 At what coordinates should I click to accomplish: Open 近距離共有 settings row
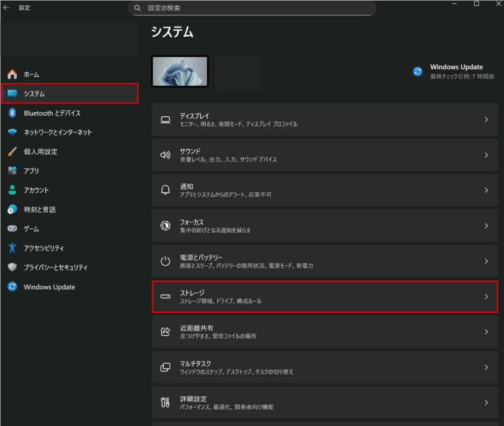(x=324, y=332)
